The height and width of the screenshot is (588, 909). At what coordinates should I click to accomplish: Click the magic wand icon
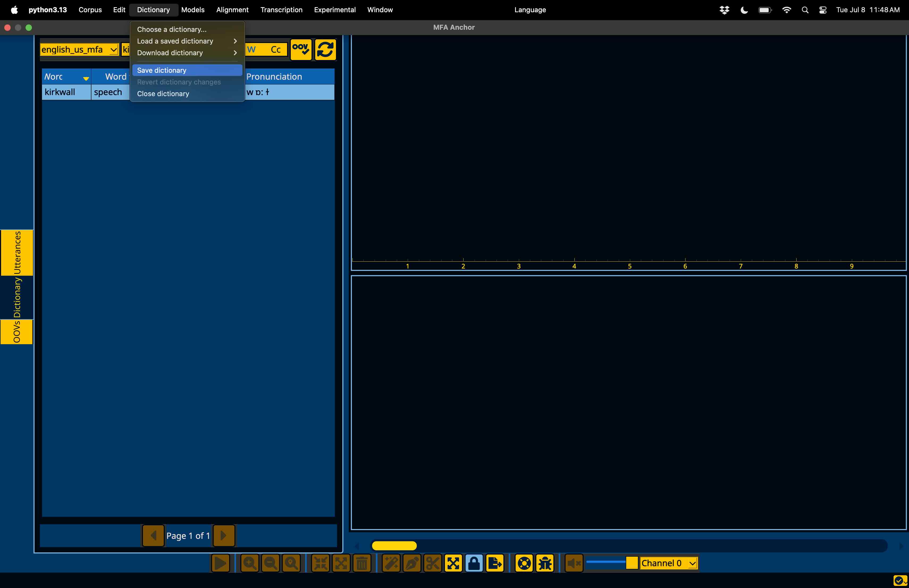(x=391, y=563)
